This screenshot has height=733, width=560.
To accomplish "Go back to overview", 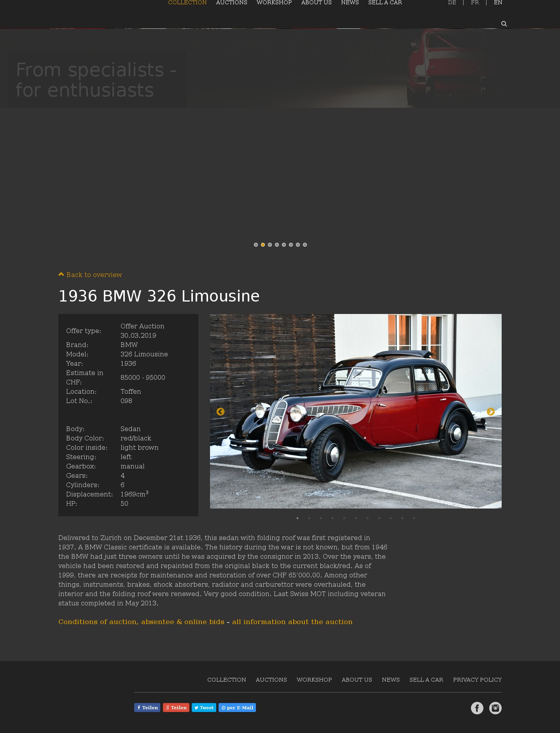I will point(90,275).
